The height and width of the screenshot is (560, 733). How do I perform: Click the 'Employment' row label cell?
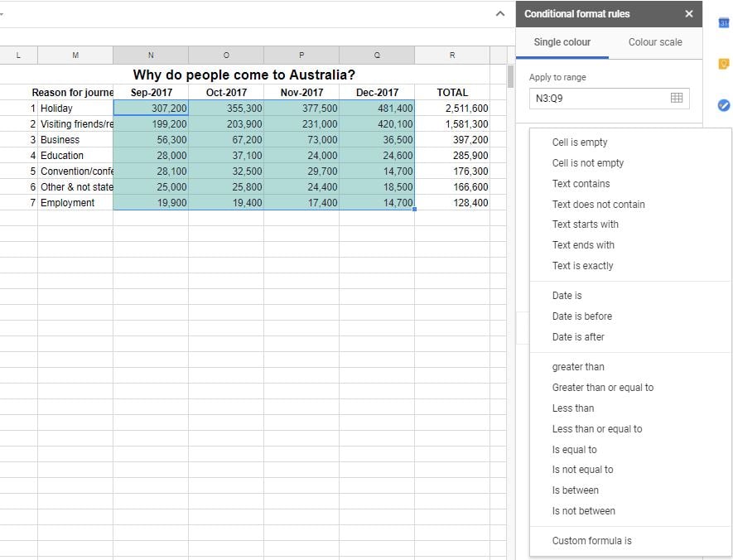pos(75,203)
